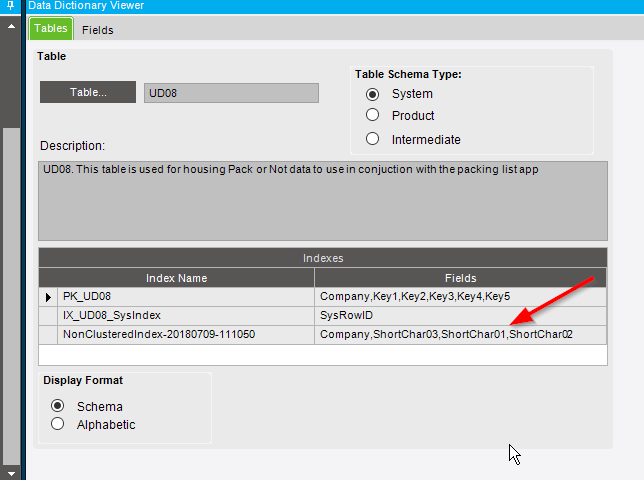Select the Intermediate schema type radio
This screenshot has height=480, width=644.
point(373,139)
